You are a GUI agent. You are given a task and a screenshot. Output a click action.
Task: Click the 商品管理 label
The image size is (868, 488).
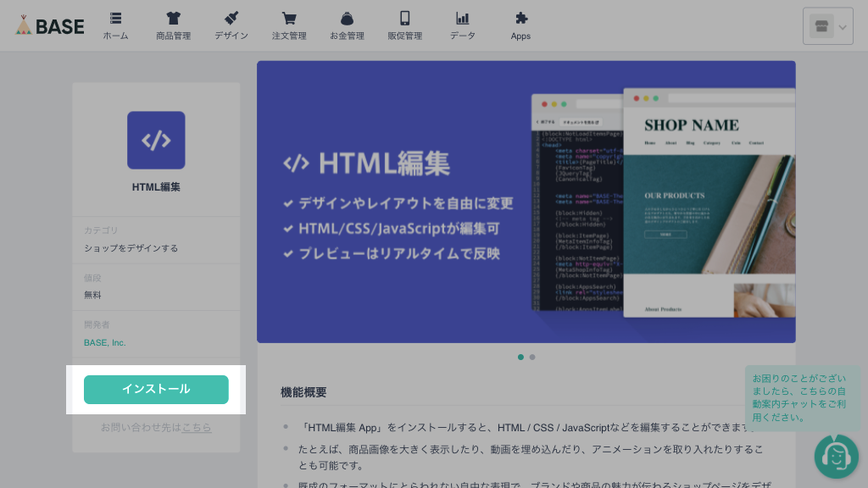click(173, 36)
